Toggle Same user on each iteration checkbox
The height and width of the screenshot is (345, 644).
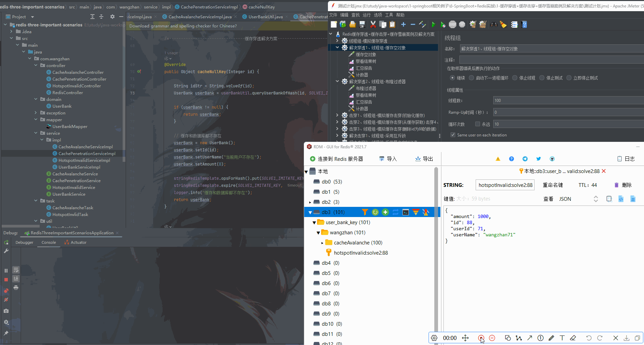click(x=453, y=135)
